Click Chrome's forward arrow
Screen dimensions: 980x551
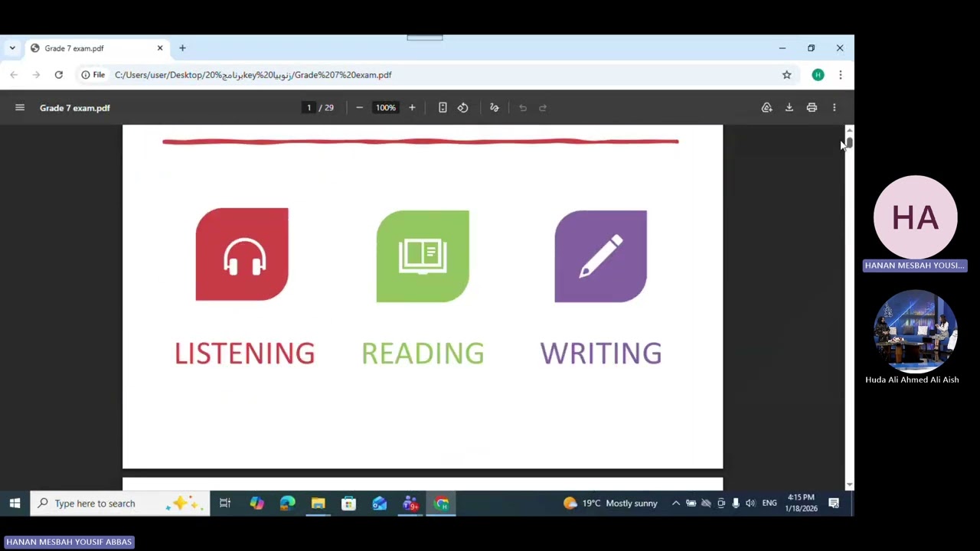click(36, 75)
